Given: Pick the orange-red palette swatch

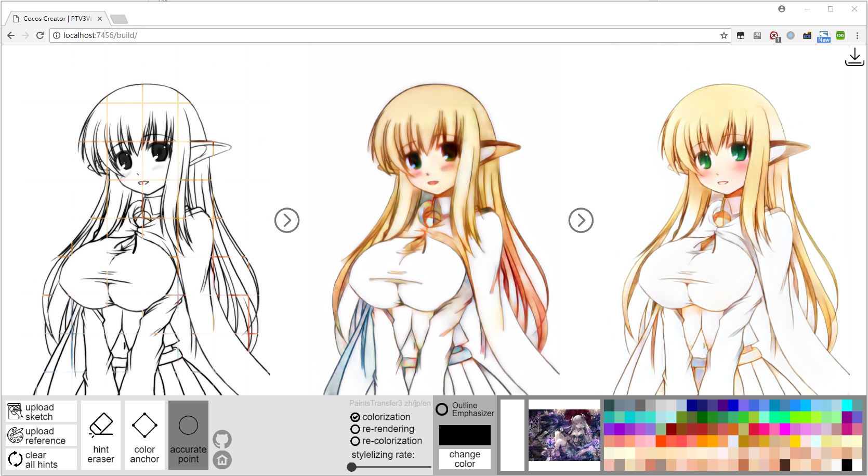Looking at the screenshot, I should 661,441.
